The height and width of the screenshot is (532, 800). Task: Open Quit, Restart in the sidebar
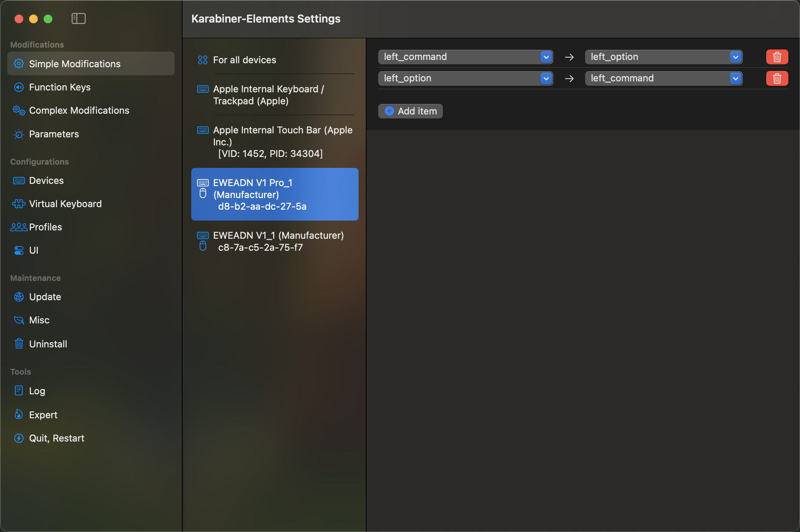[56, 438]
